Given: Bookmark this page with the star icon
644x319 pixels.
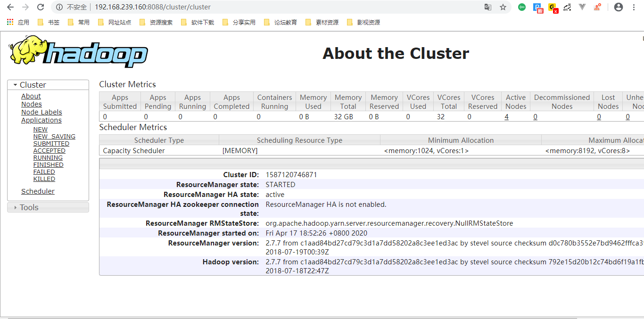Looking at the screenshot, I should tap(503, 7).
